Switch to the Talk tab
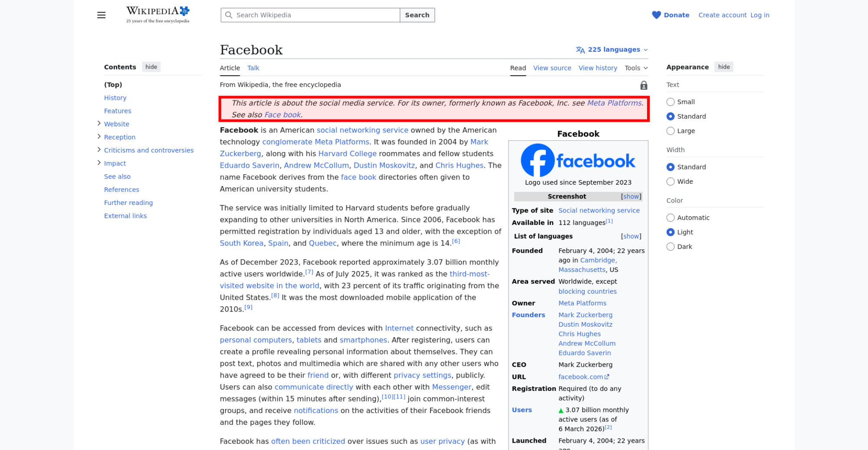This screenshot has height=450, width=868. [x=253, y=68]
